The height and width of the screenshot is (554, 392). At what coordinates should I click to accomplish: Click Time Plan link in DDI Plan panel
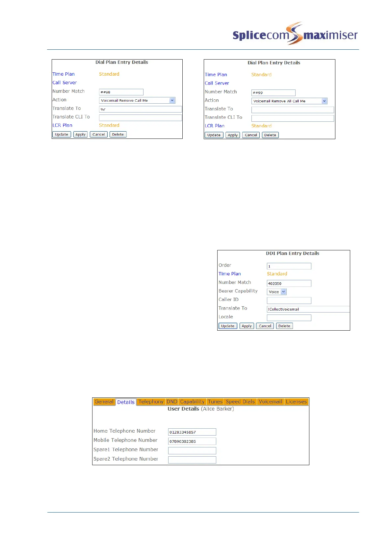pos(230,274)
